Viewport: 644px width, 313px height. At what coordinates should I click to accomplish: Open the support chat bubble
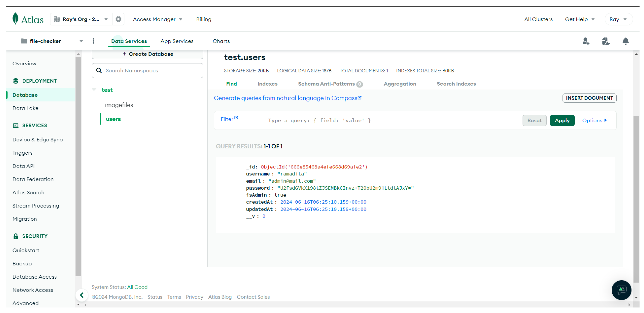pos(621,290)
